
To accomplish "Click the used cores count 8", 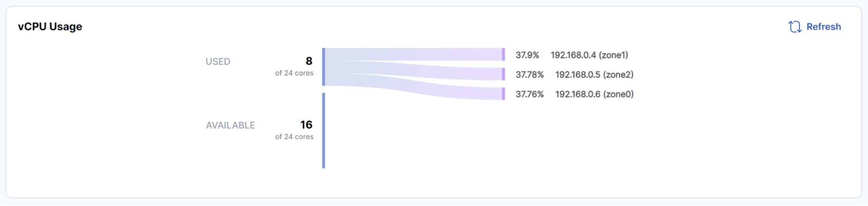I will point(309,61).
